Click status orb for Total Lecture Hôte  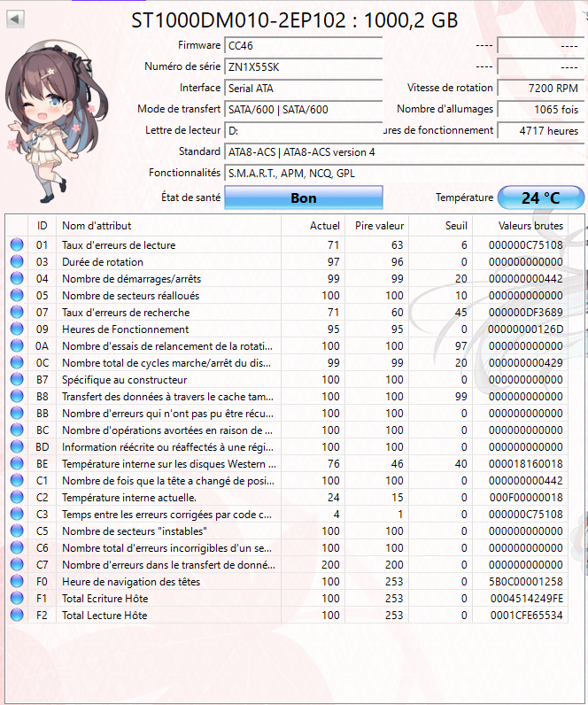point(17,615)
